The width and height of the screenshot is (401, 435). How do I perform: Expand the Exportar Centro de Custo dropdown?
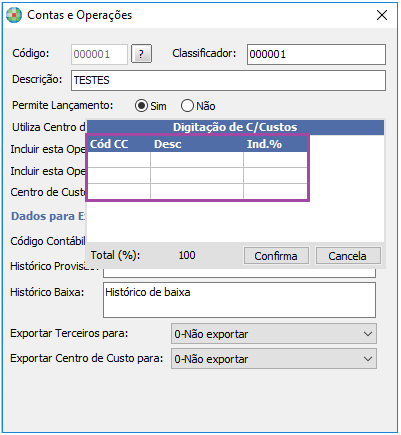point(274,359)
